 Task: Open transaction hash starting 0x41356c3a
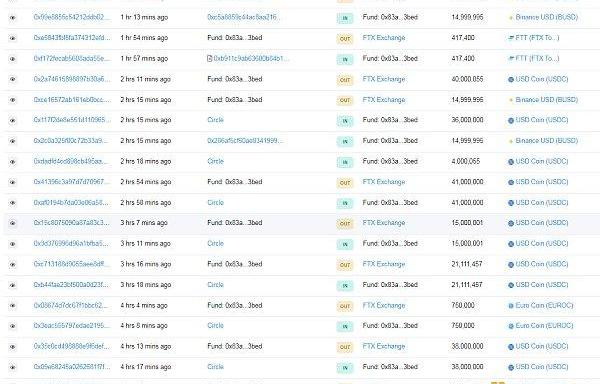[x=72, y=182]
